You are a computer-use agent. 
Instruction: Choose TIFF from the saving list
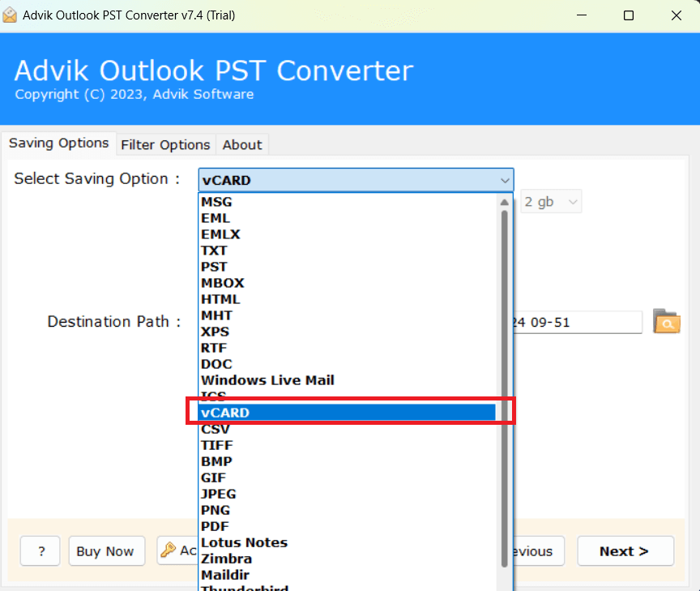[348, 445]
